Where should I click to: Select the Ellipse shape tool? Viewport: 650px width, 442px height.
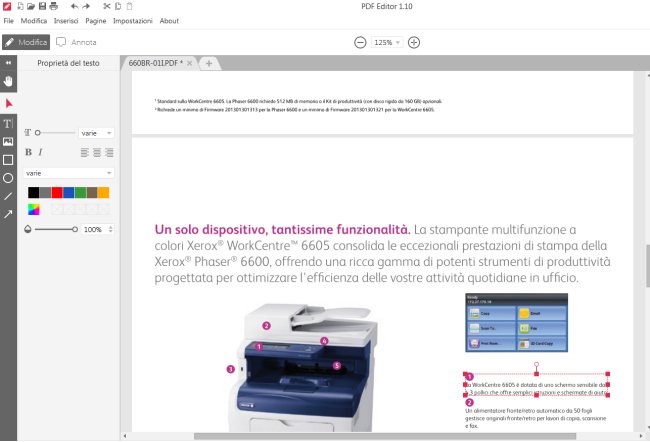8,178
